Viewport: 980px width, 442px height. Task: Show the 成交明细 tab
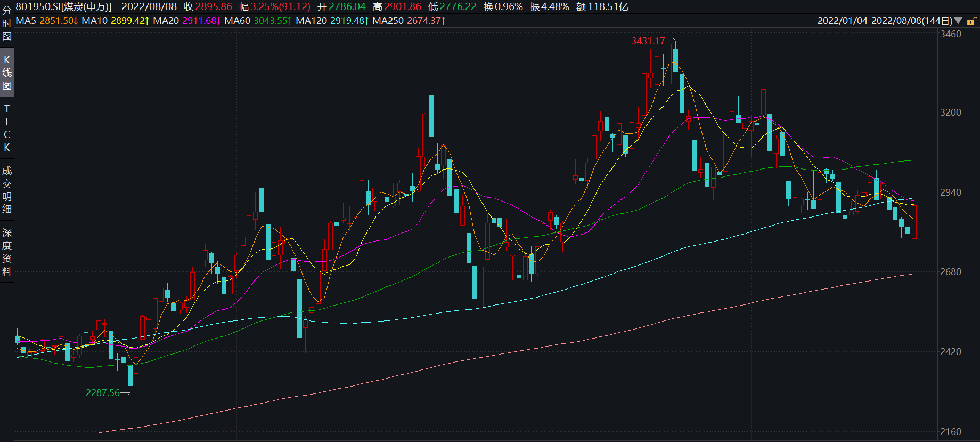point(7,190)
